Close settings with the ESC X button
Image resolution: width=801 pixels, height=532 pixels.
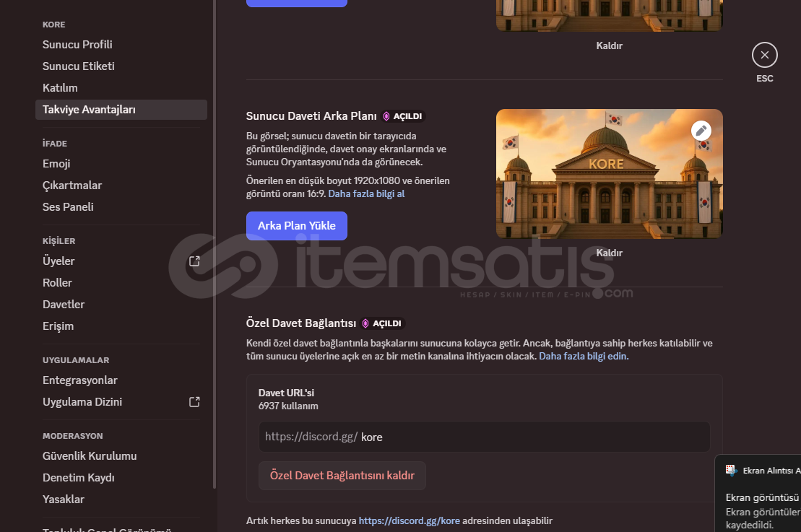pos(765,55)
